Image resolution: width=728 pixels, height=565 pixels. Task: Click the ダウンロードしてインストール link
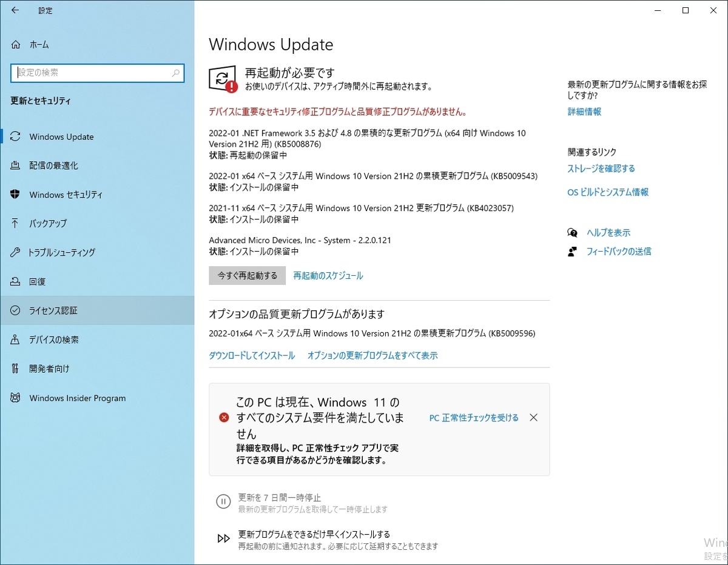pyautogui.click(x=252, y=355)
